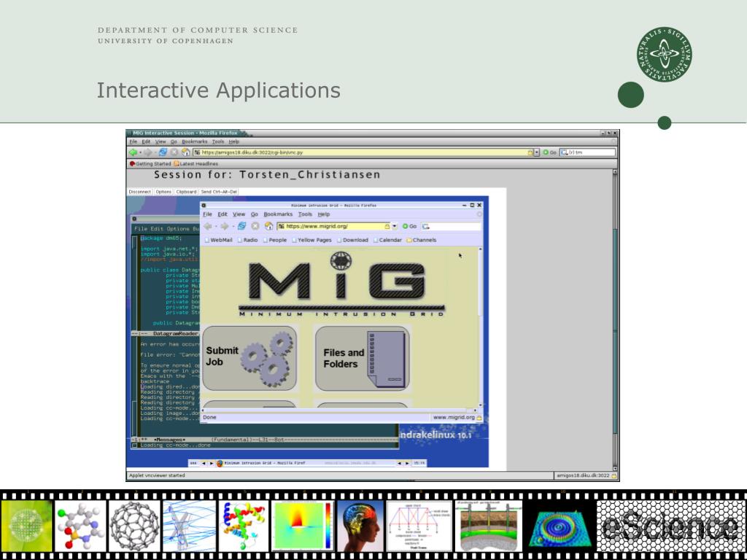Open the Radio bookmark
Screen dimensions: 747x560
248,240
